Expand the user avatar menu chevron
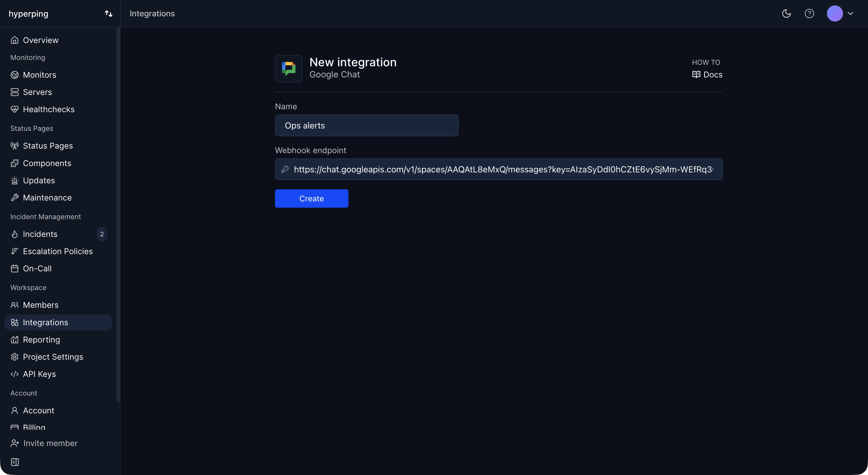Screen dimensions: 868x475 [x=850, y=13]
